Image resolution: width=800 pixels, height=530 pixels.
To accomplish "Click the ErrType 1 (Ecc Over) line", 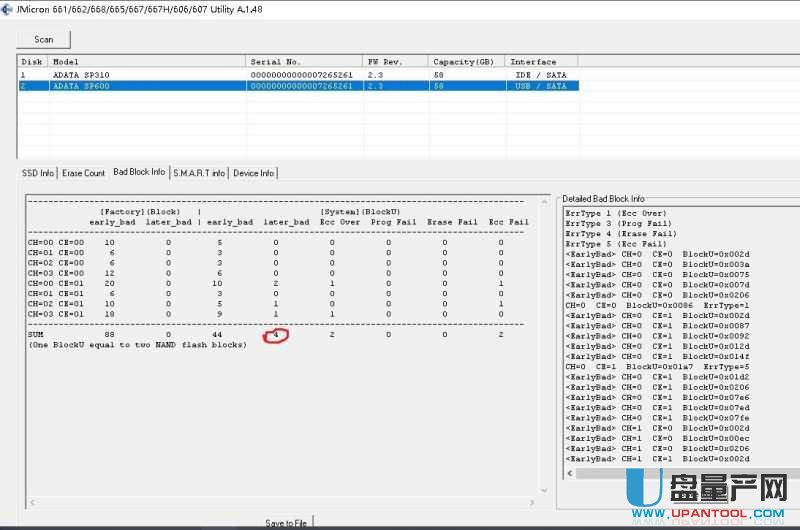I will point(618,214).
